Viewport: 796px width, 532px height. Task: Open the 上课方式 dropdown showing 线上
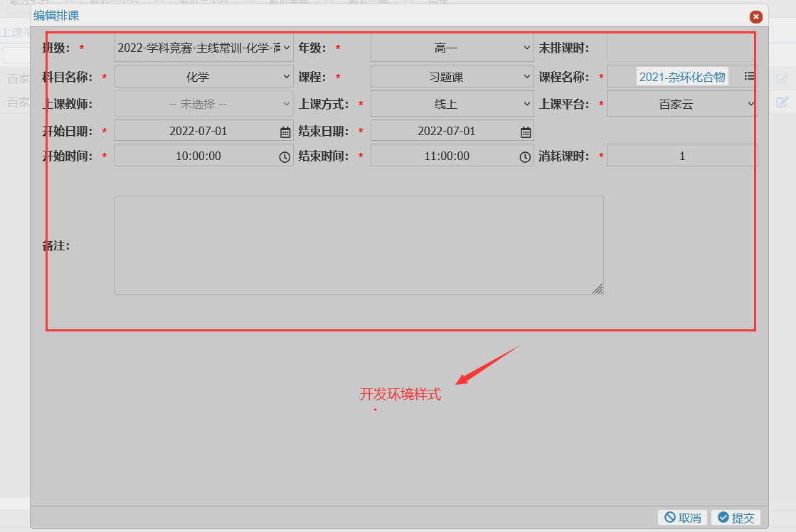[x=452, y=102]
